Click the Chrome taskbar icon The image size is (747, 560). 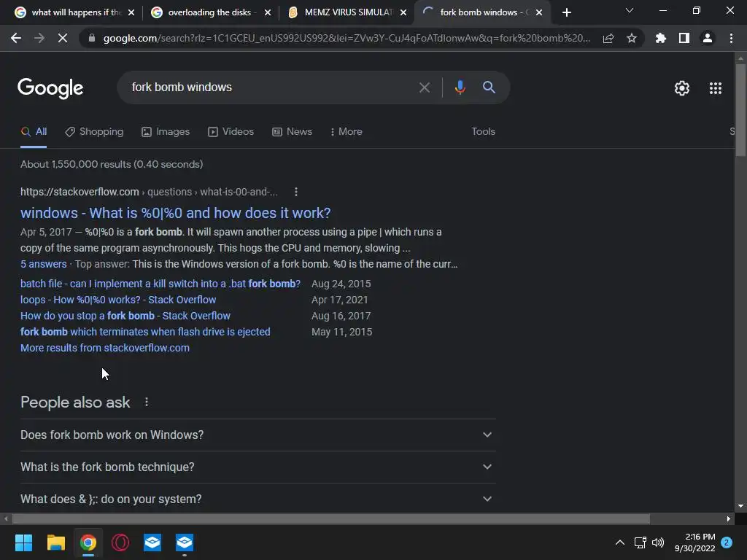[88, 542]
